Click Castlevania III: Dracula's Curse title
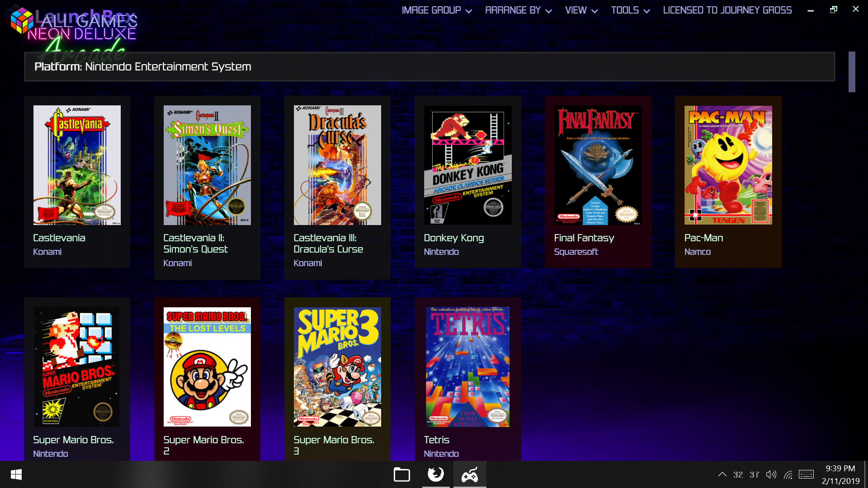The height and width of the screenshot is (488, 868). [328, 244]
